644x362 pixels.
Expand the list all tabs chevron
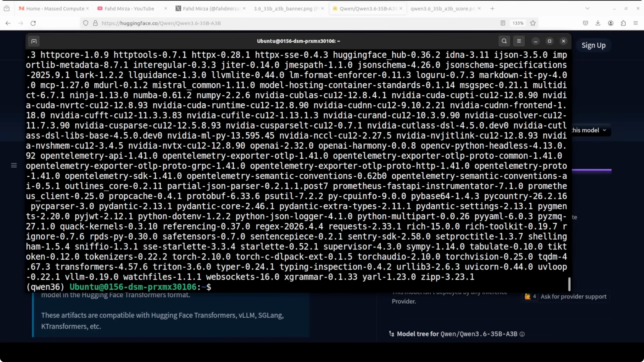[x=587, y=9]
